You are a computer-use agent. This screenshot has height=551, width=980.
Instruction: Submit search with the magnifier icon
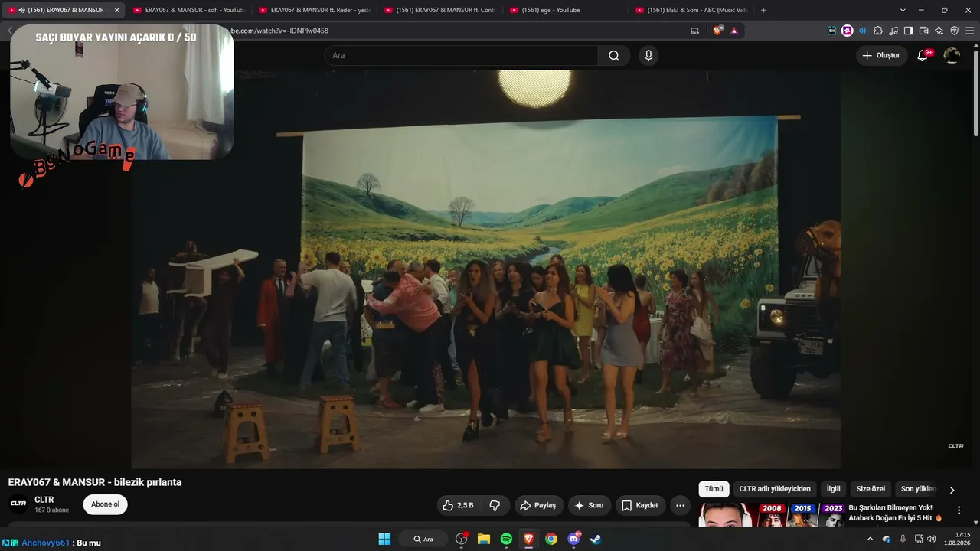coord(614,55)
